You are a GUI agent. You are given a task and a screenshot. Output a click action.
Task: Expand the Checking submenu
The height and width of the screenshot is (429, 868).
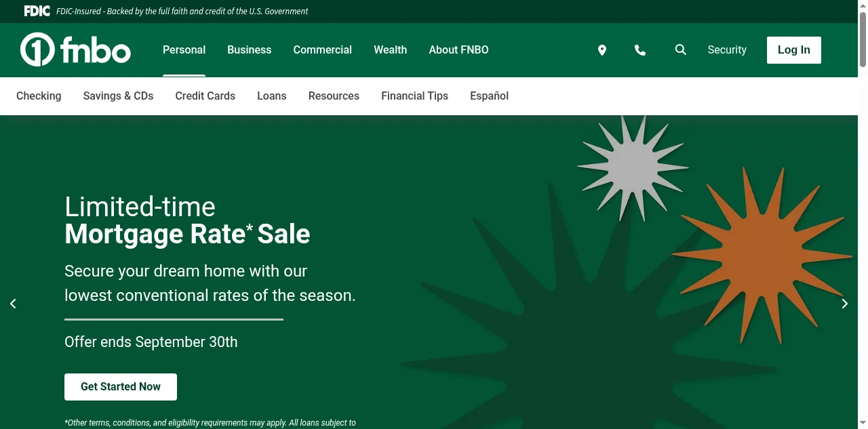coord(39,96)
